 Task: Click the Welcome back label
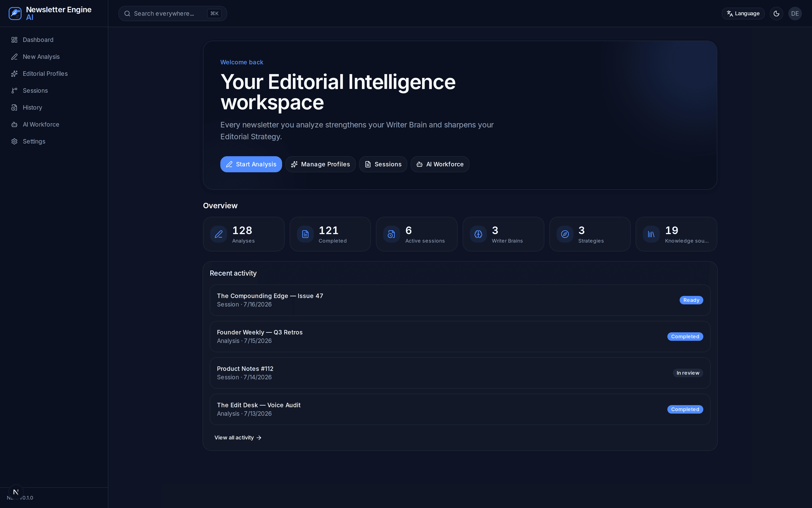(x=241, y=62)
